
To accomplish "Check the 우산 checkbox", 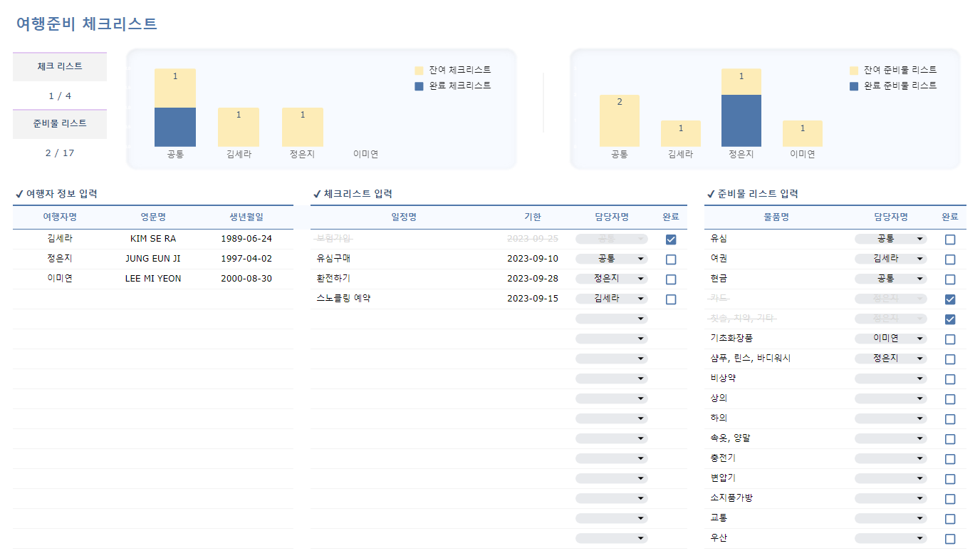I will (x=950, y=539).
